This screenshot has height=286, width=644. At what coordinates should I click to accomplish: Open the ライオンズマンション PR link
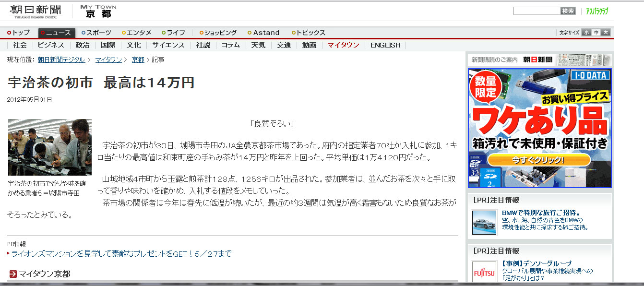click(121, 254)
